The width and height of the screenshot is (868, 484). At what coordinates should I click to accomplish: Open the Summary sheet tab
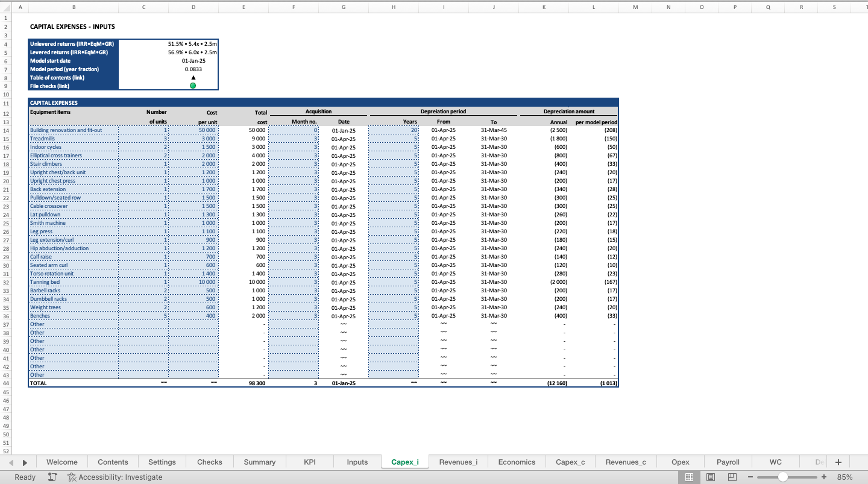pos(259,462)
